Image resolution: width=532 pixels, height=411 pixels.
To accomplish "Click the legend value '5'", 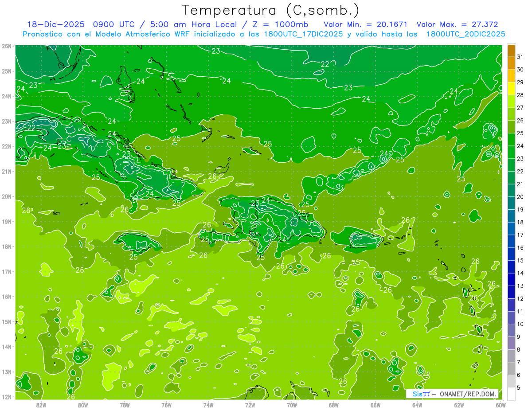I will tap(519, 388).
